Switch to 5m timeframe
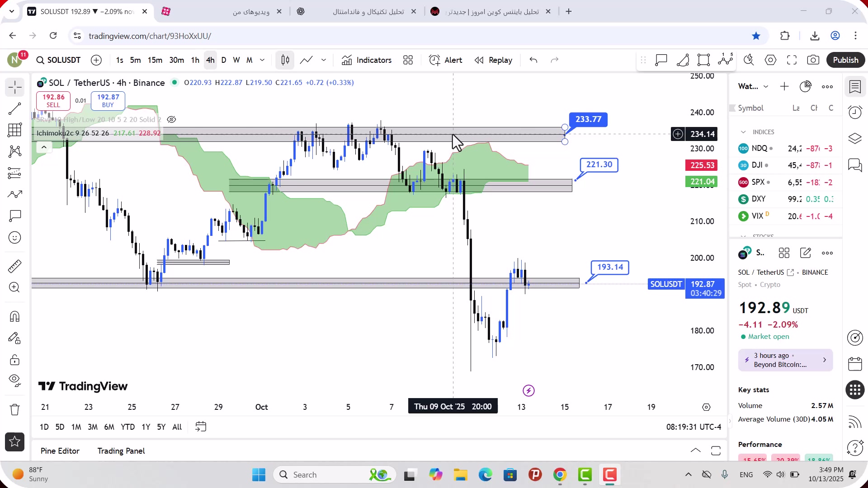868x488 pixels. tap(135, 60)
